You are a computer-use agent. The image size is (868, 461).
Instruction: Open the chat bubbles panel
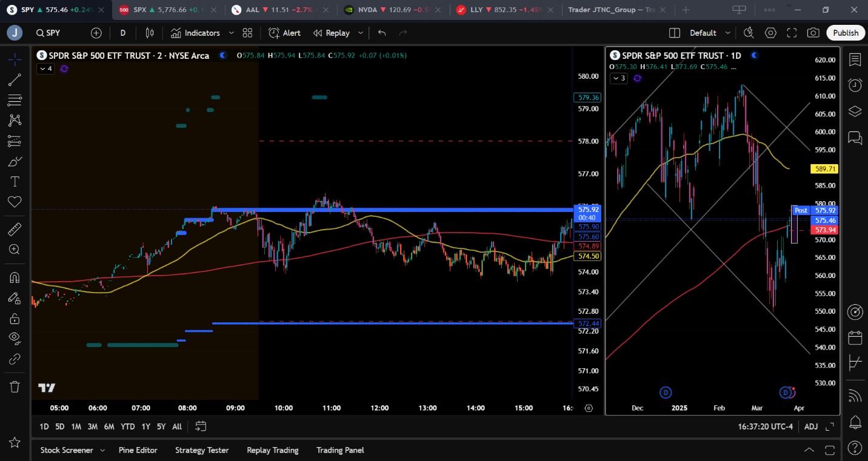(855, 138)
